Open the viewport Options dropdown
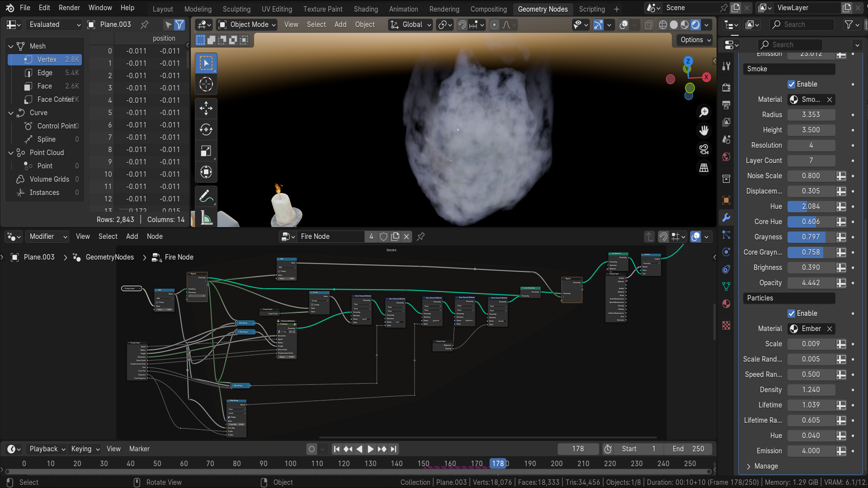Screen dimensions: 868x488 coord(695,40)
